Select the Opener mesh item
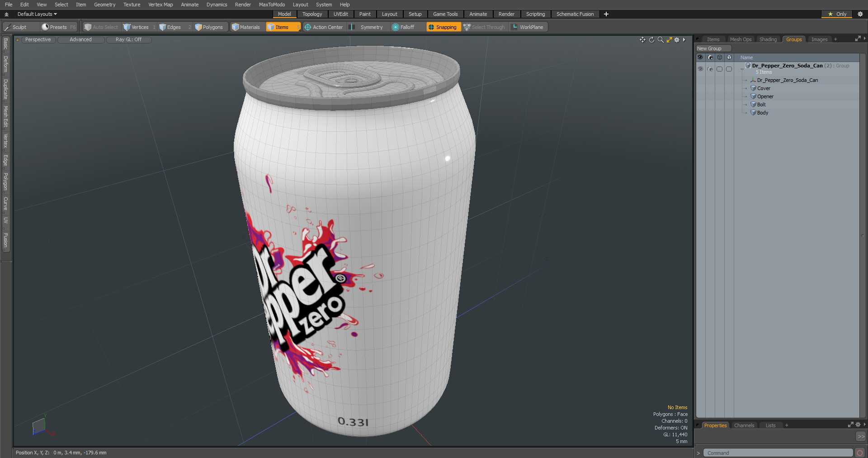The width and height of the screenshot is (868, 458). (x=765, y=96)
